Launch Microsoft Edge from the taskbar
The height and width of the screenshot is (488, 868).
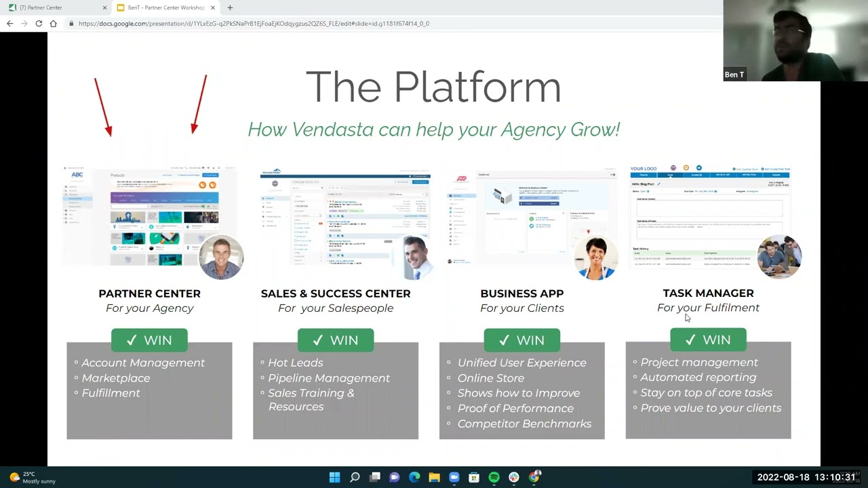tap(414, 477)
